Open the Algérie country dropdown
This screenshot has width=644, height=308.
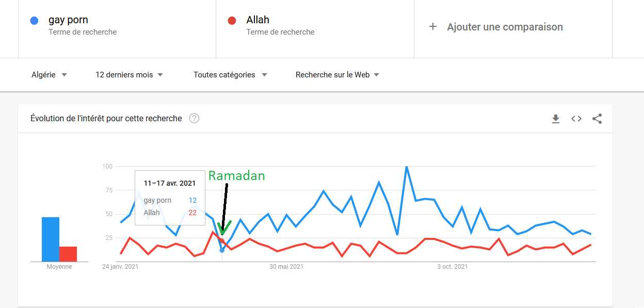pyautogui.click(x=49, y=75)
